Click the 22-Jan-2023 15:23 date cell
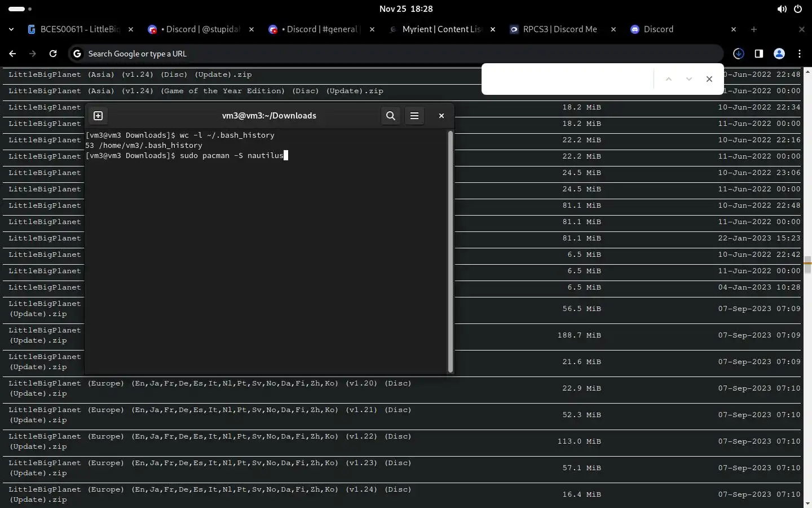The height and width of the screenshot is (508, 812). [x=759, y=238]
